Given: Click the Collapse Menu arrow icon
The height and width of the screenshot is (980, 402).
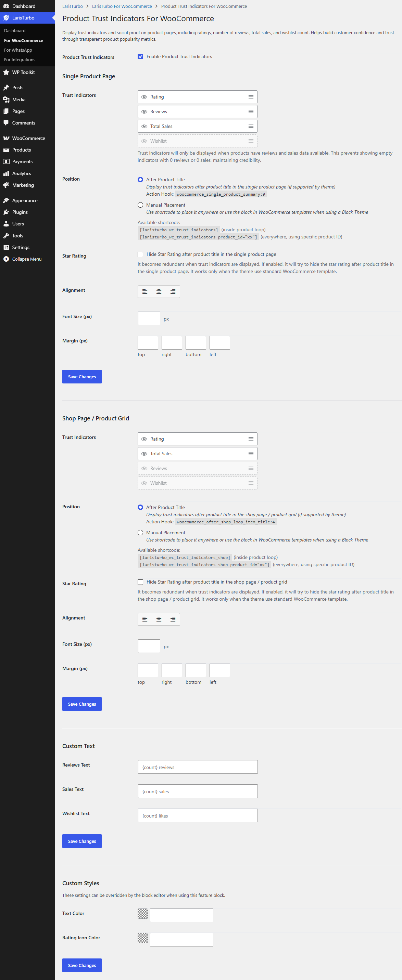Looking at the screenshot, I should pos(6,259).
